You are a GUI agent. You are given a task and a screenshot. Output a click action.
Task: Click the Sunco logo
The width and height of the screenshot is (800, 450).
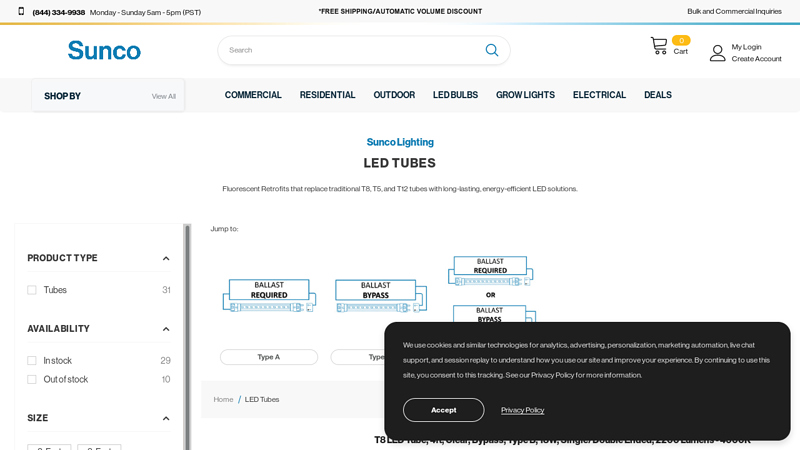tap(104, 50)
